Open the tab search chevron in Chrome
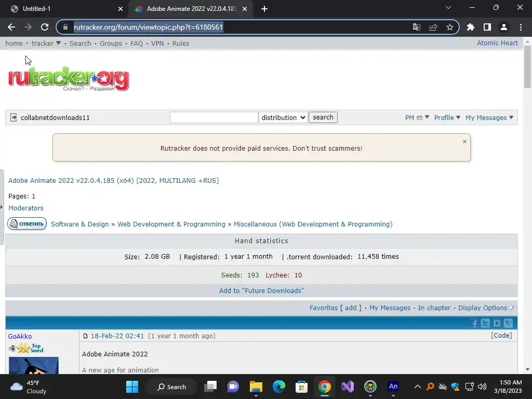The height and width of the screenshot is (399, 532). [448, 7]
